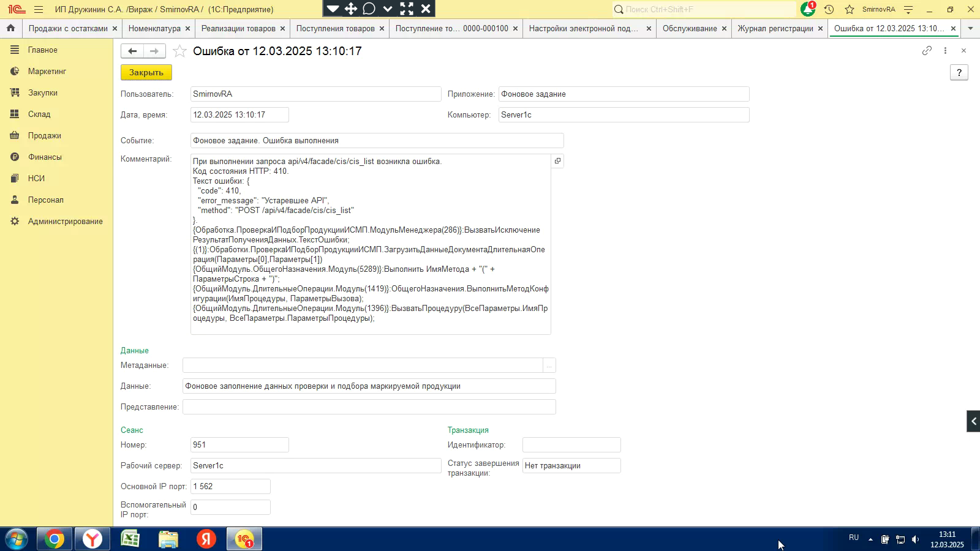The image size is (980, 551).
Task: Open the comment field in separate window
Action: [x=557, y=161]
